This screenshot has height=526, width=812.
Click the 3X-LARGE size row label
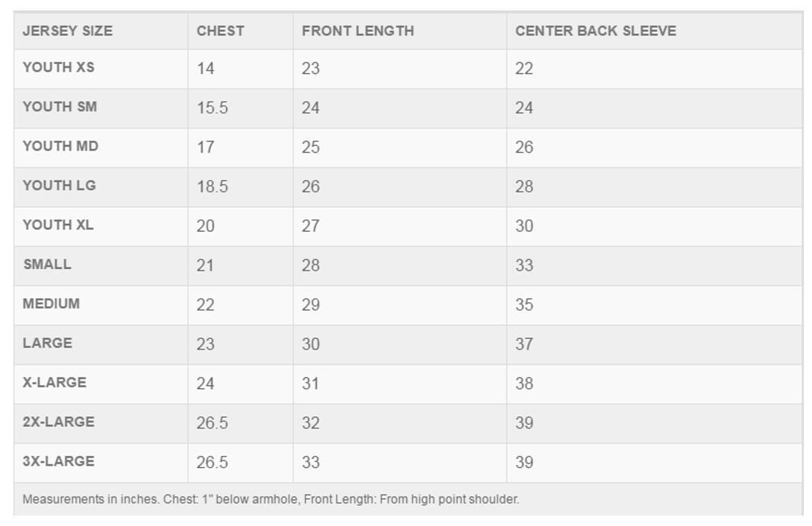58,461
